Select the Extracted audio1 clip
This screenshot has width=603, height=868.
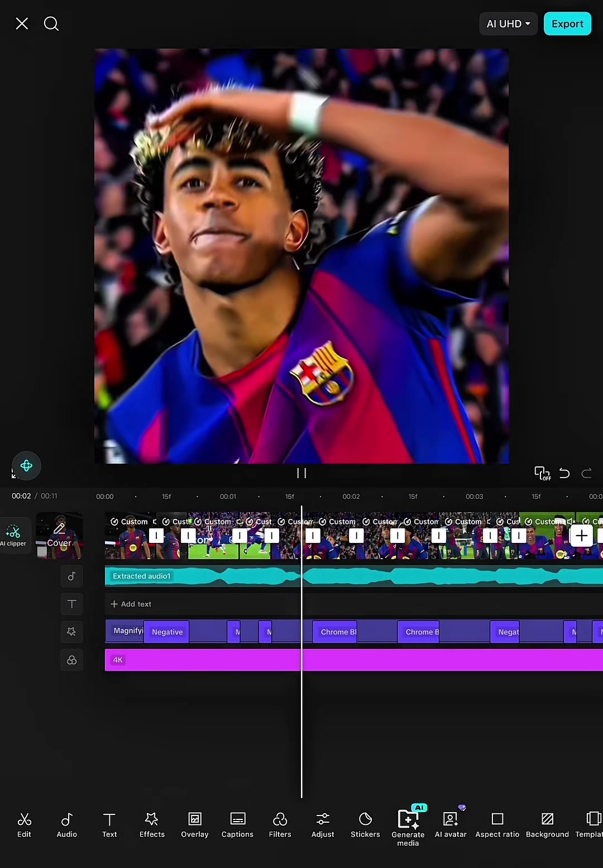(354, 576)
